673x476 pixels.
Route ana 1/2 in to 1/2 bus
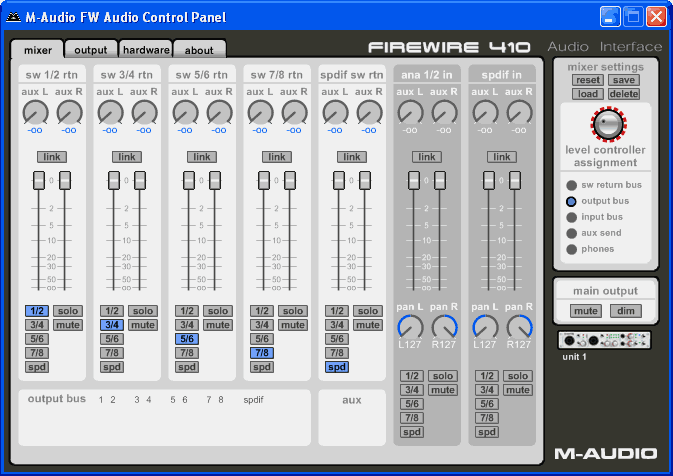[412, 376]
